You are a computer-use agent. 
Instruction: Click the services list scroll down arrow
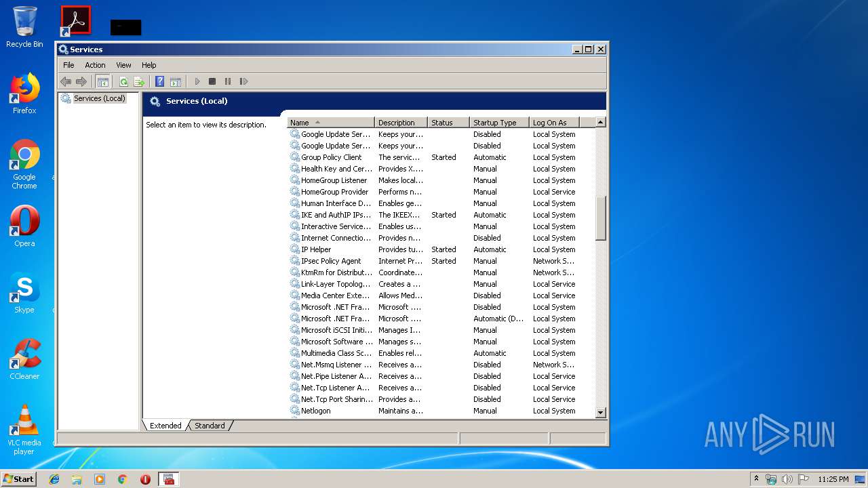600,412
